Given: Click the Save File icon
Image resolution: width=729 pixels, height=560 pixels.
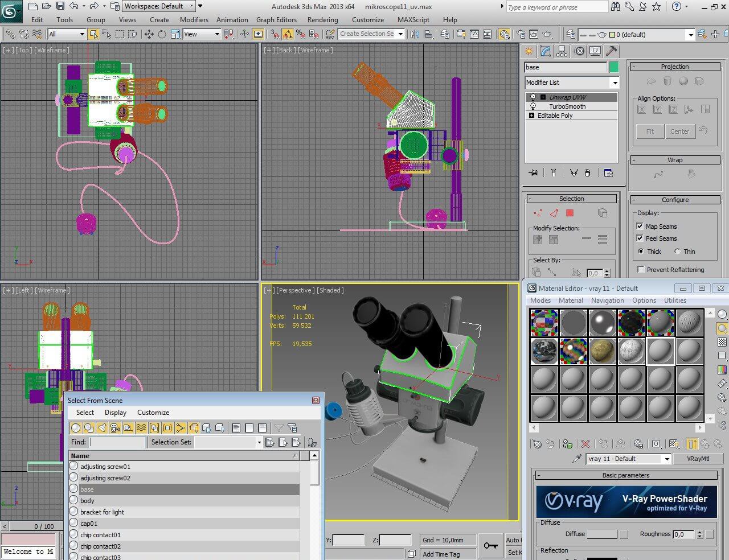Looking at the screenshot, I should (x=60, y=6).
